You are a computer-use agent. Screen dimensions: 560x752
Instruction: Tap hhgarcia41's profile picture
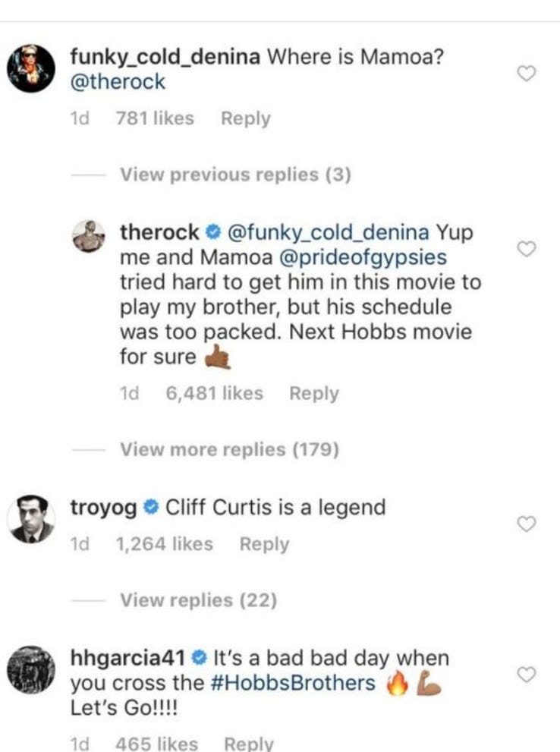[x=31, y=669]
